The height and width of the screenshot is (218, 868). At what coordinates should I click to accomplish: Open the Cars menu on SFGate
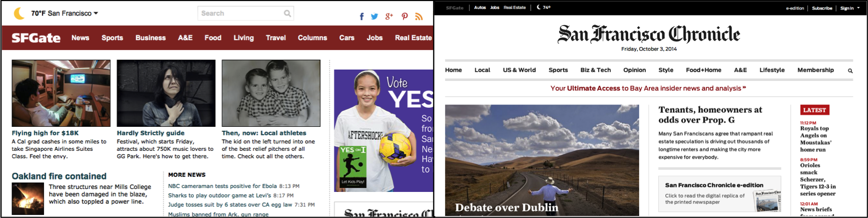point(347,38)
